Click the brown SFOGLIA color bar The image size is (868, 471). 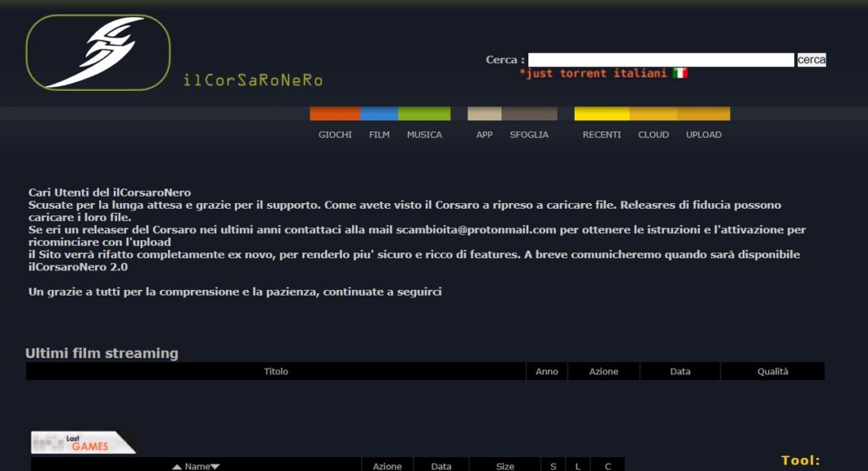click(529, 114)
